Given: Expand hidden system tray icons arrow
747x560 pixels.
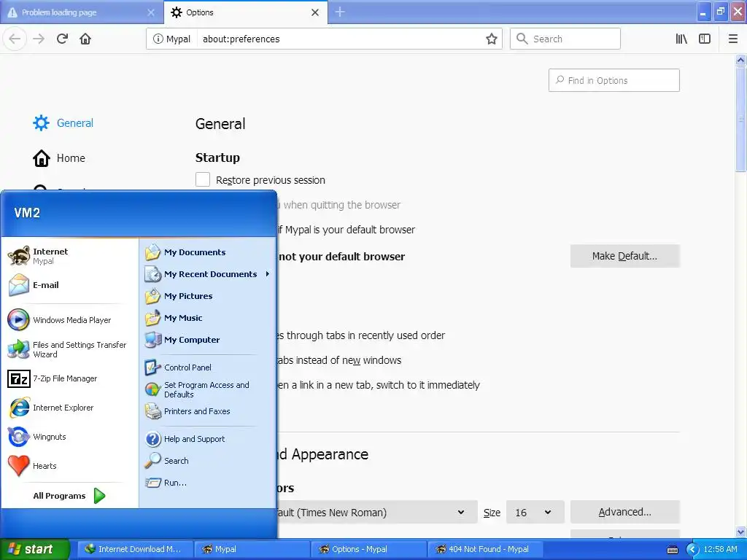Looking at the screenshot, I should click(x=692, y=550).
